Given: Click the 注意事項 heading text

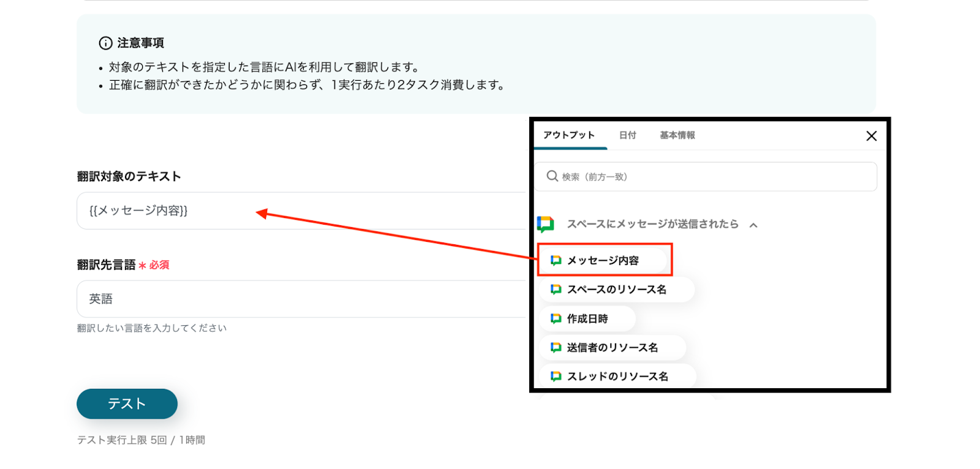Looking at the screenshot, I should (141, 43).
